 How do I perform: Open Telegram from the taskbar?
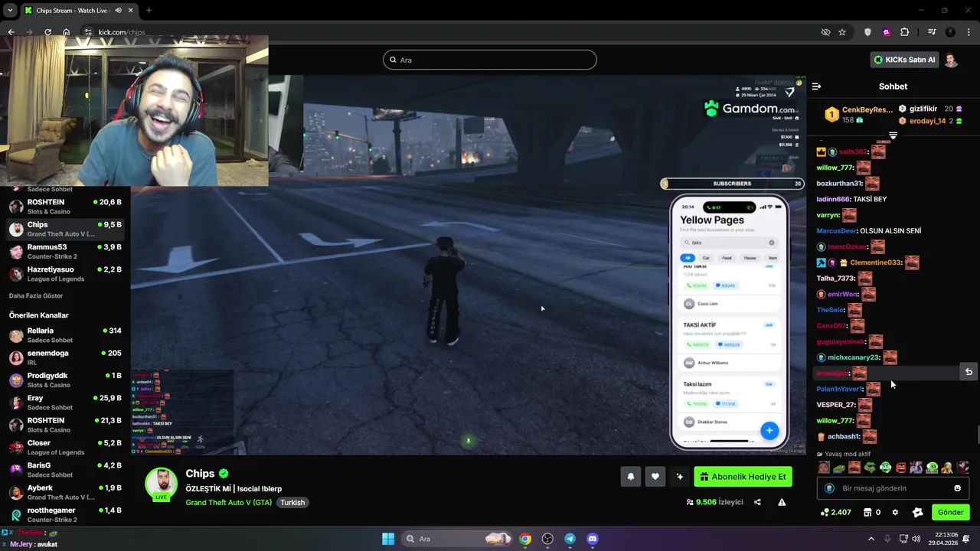point(570,539)
